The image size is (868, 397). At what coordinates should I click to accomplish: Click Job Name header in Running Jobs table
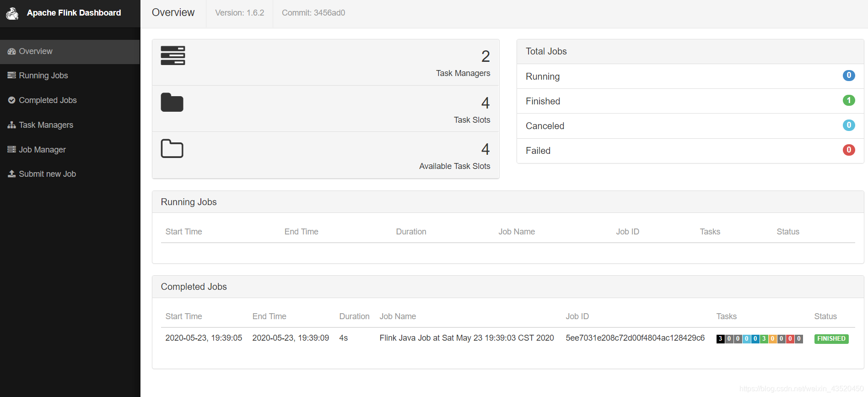517,232
